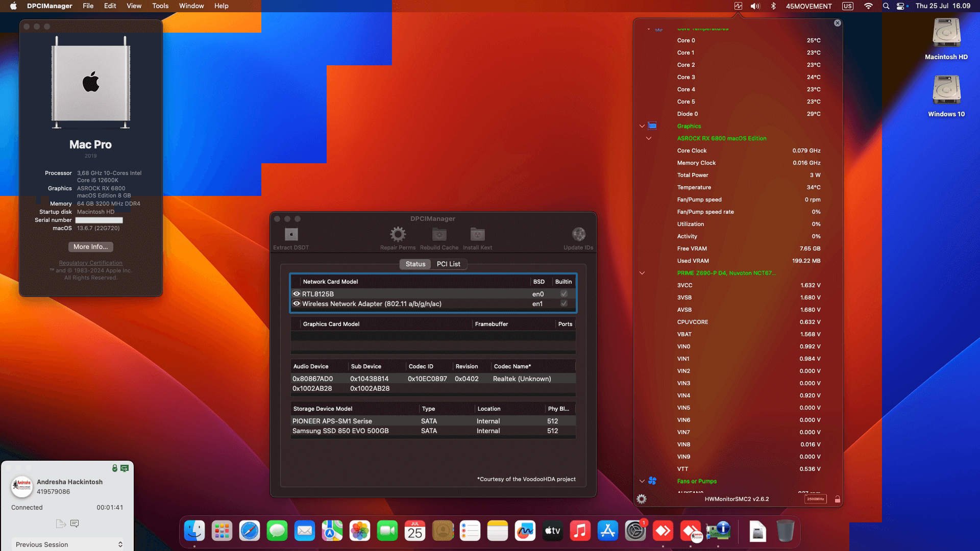
Task: Click the HWMonitorSMC2 lock icon
Action: pos(837,499)
